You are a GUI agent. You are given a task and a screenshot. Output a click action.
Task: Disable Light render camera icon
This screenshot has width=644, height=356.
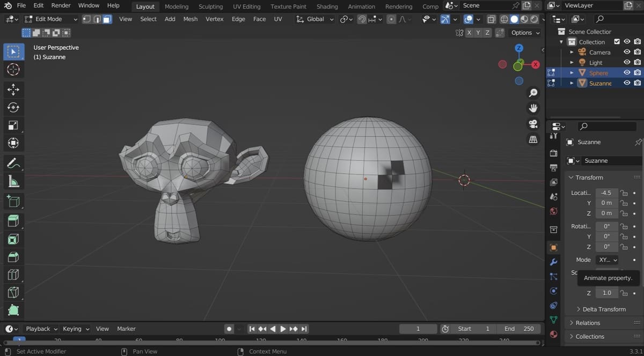[637, 62]
